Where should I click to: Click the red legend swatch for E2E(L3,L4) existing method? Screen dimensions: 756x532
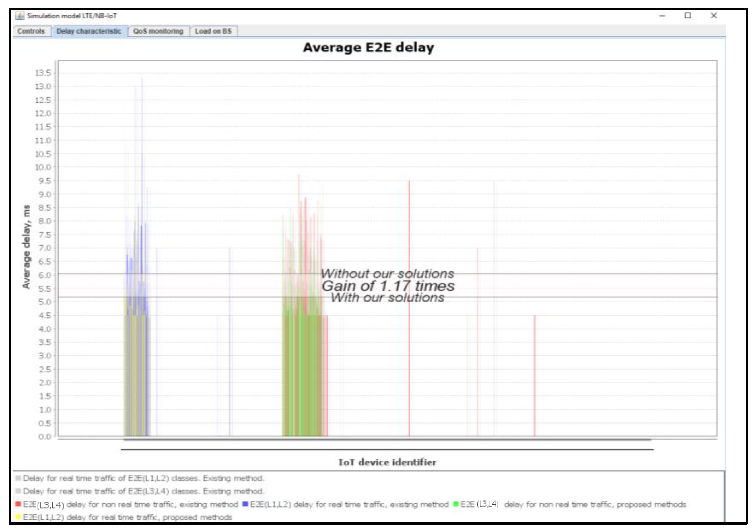(18, 504)
